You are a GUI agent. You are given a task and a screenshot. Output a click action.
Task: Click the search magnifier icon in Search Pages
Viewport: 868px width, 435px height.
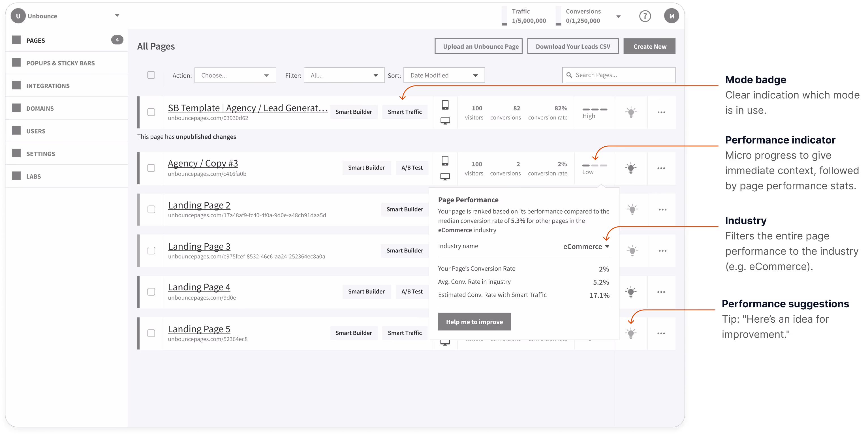coord(569,75)
